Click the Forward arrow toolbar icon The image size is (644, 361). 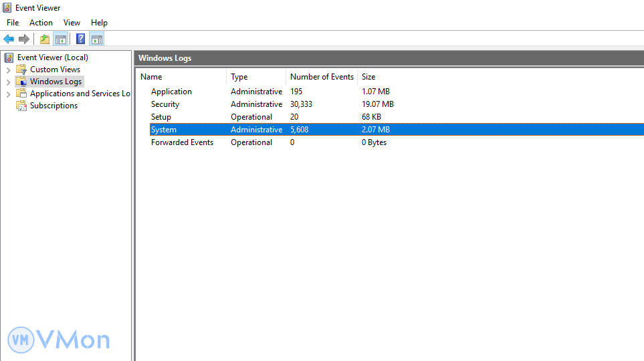point(24,39)
